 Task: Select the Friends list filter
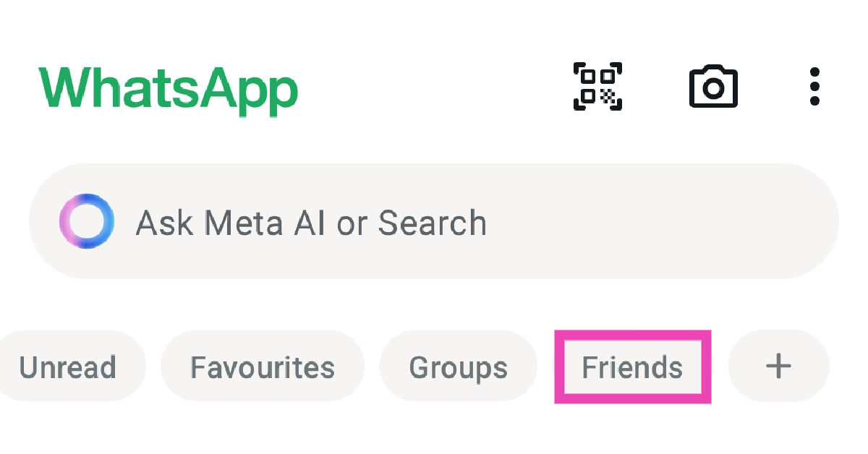coord(632,367)
